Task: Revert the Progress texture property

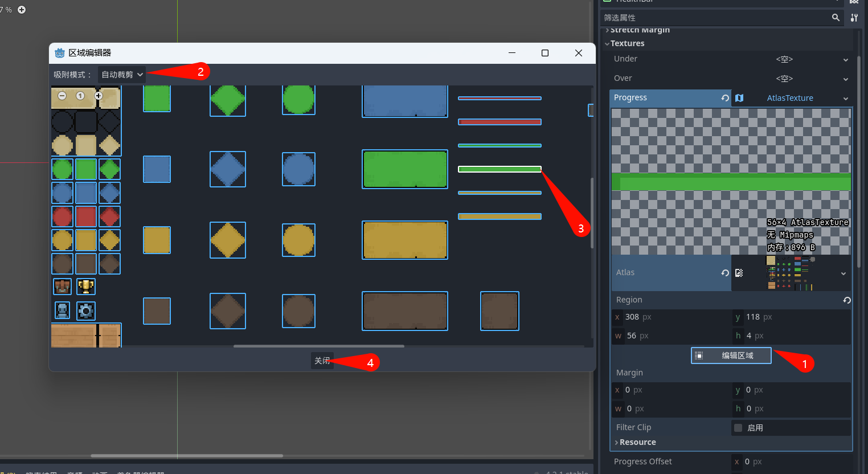Action: [725, 98]
